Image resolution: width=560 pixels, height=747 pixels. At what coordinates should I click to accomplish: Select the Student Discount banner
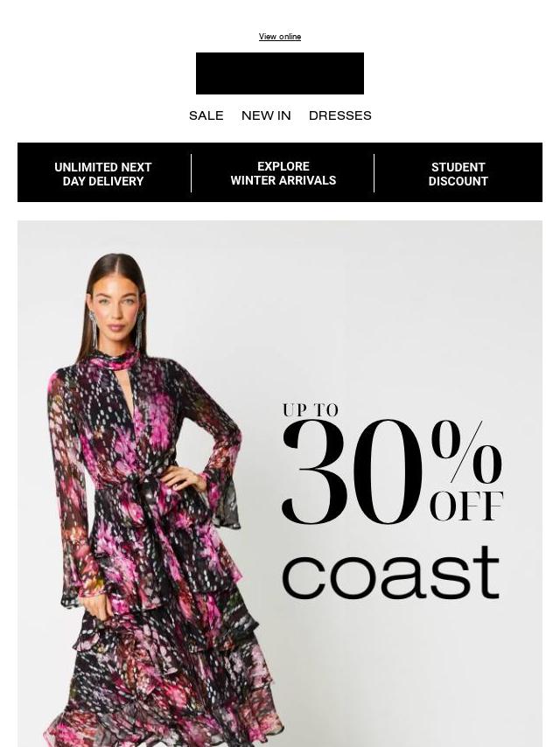pyautogui.click(x=458, y=174)
